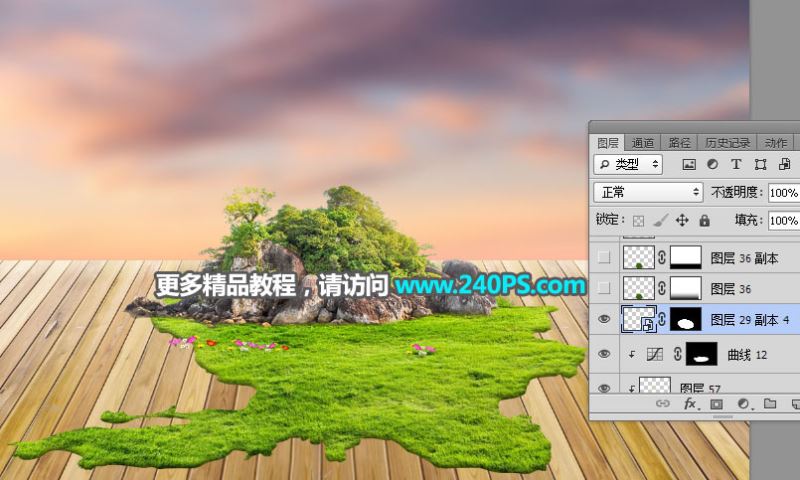Create a new layer group folder
This screenshot has height=480, width=800.
click(770, 404)
